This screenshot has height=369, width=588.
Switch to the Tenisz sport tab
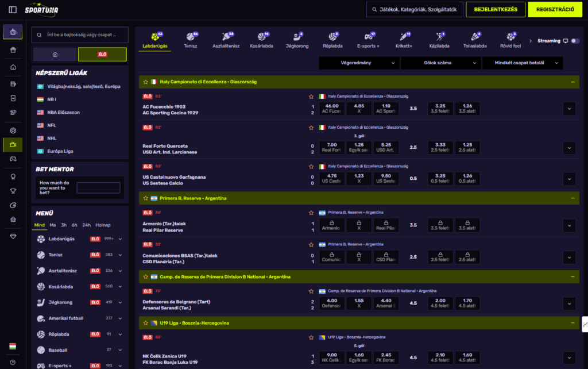click(192, 40)
